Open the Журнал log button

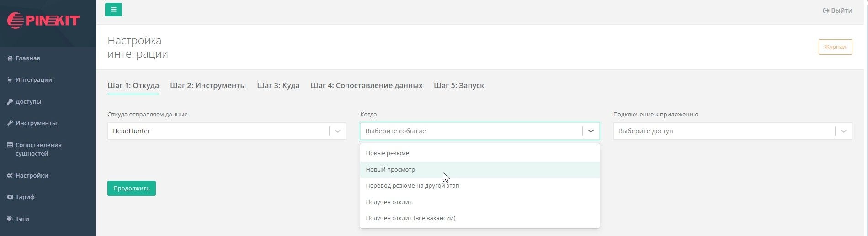pyautogui.click(x=835, y=47)
